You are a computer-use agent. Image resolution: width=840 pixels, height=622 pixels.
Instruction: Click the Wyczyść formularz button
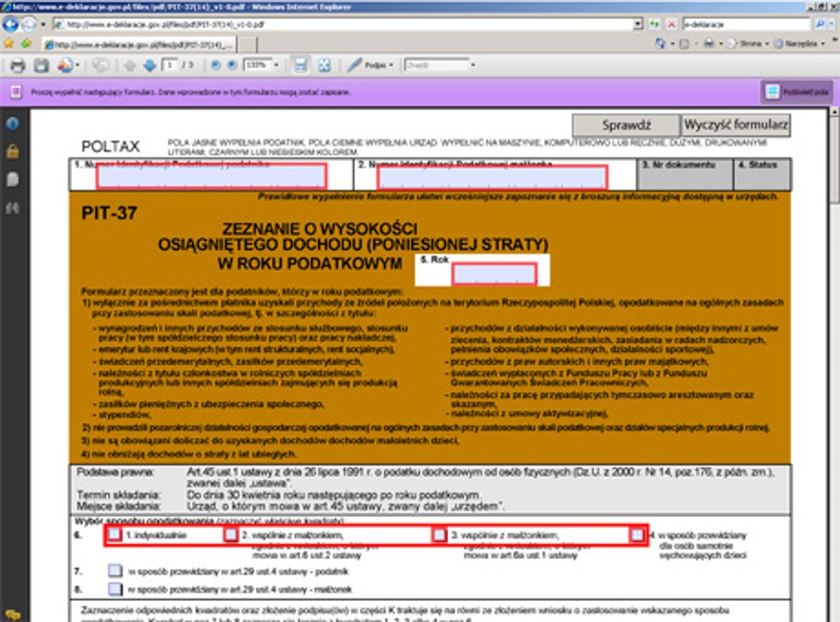(736, 125)
